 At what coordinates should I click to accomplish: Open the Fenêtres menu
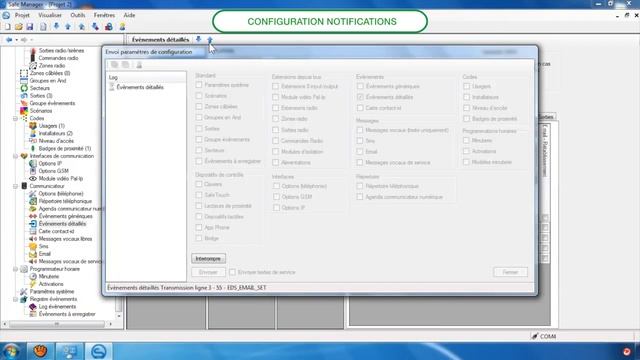pyautogui.click(x=104, y=15)
